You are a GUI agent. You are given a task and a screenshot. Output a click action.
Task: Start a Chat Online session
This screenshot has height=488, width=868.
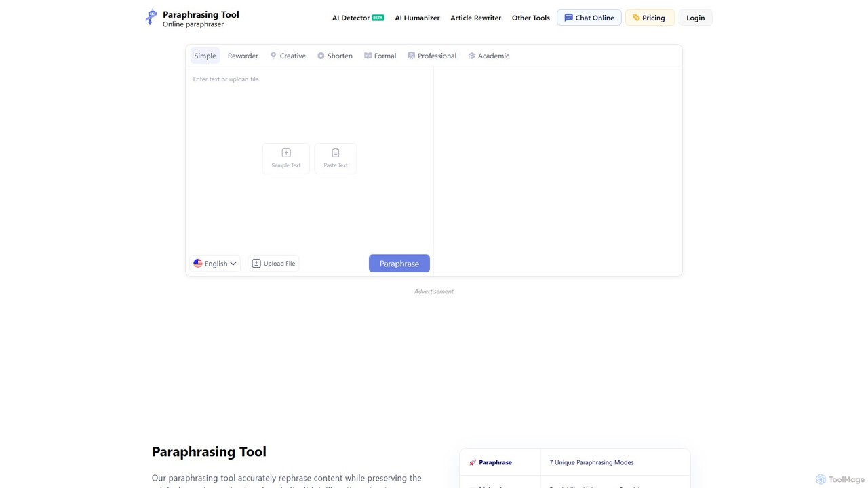click(x=589, y=18)
